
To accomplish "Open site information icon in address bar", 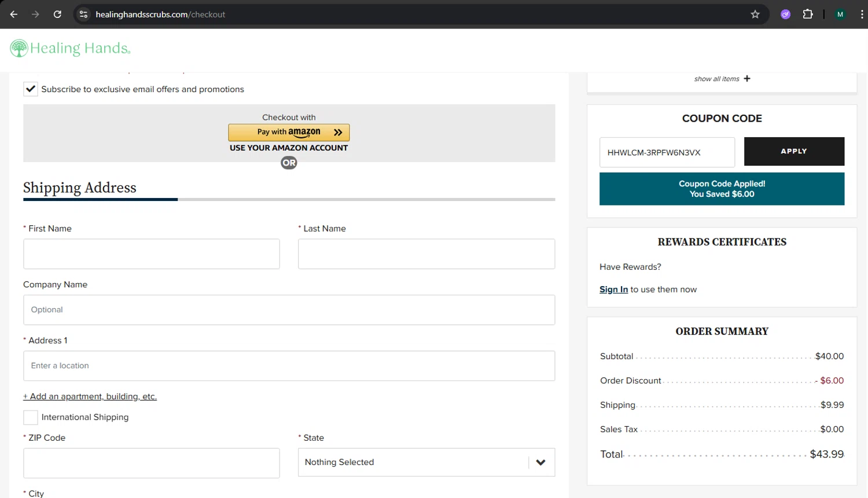I will coord(84,14).
